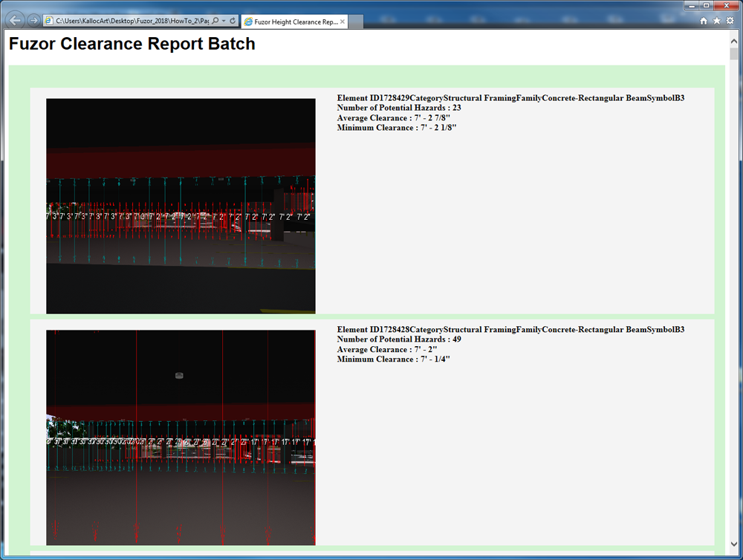Select the Fuzor Height Clearance Report tab
Screen dimensions: 743x560
point(295,22)
